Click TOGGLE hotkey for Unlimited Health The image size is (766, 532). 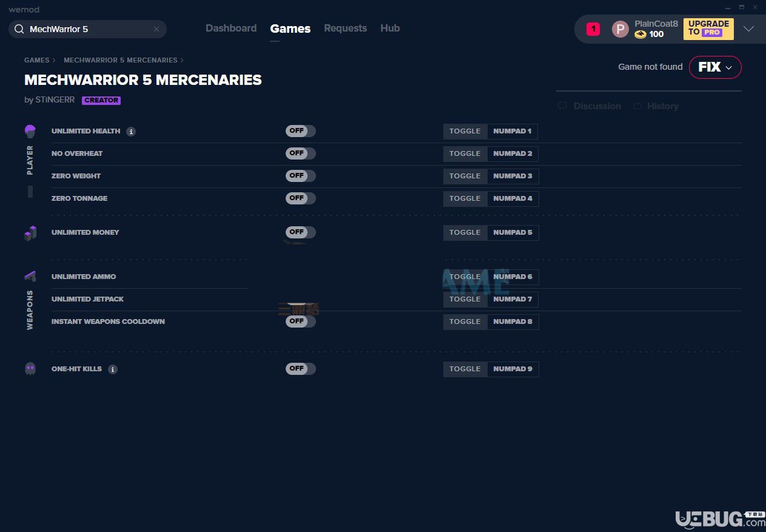(465, 132)
